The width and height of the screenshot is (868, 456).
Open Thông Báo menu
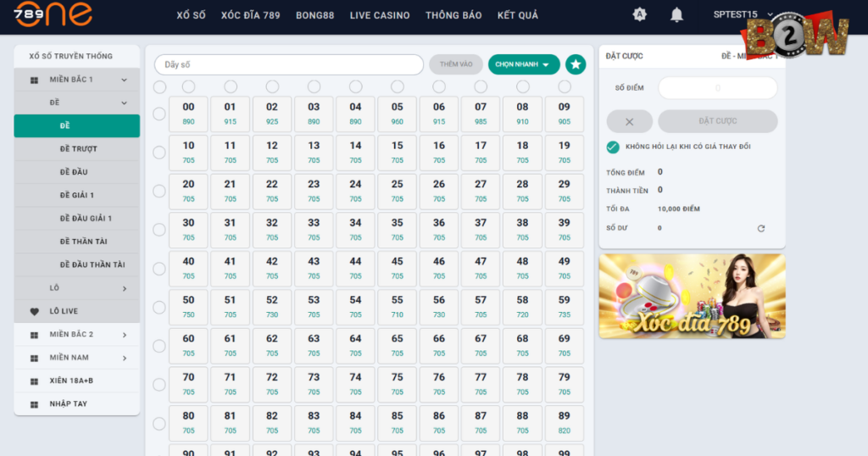[453, 15]
